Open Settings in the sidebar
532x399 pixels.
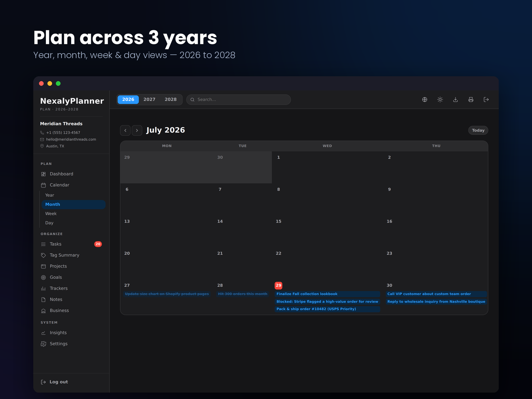click(x=71, y=344)
